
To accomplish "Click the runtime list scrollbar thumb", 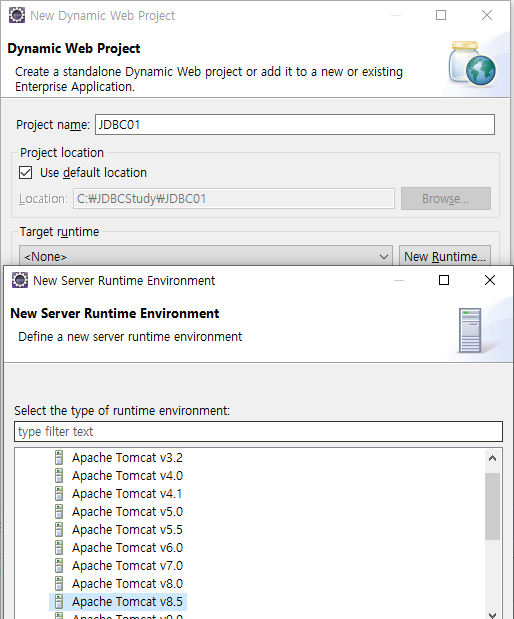I will point(492,506).
